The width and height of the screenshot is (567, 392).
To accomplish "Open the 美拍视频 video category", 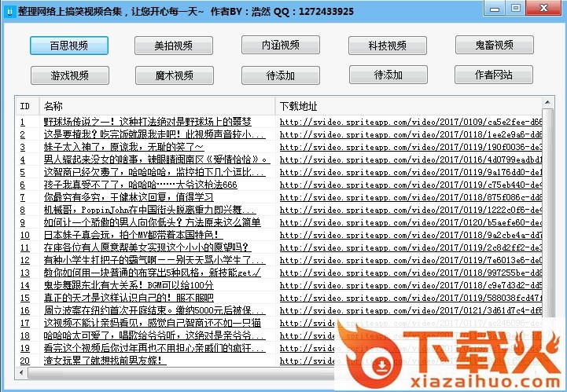I will pos(173,46).
